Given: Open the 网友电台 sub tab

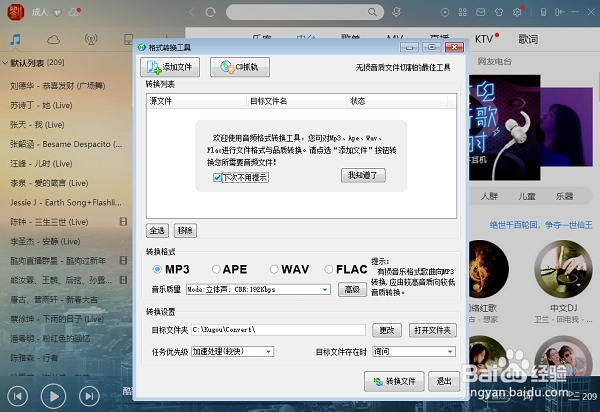Looking at the screenshot, I should 494,61.
